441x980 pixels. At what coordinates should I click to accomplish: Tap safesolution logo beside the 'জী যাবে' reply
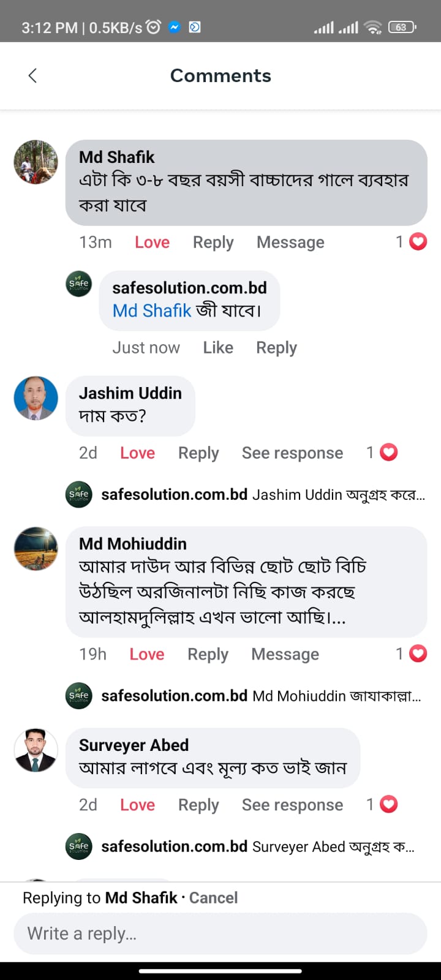point(79,284)
